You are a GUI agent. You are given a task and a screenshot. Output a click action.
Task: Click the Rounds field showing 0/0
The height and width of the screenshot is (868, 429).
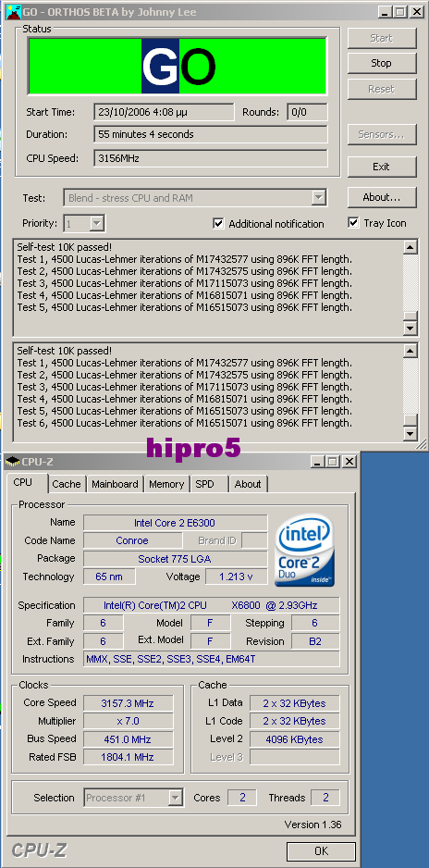307,112
